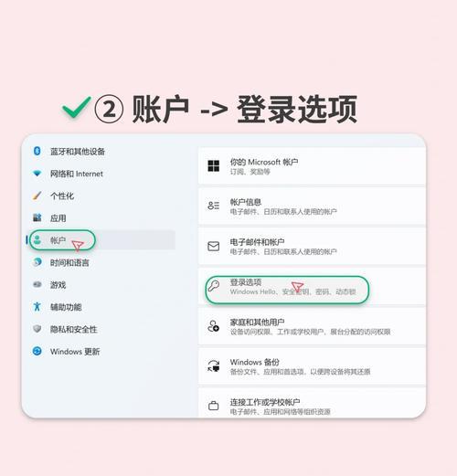Image resolution: width=457 pixels, height=476 pixels.
Task: Open 连接工作或学校帐户 entry
Action: click(312, 403)
